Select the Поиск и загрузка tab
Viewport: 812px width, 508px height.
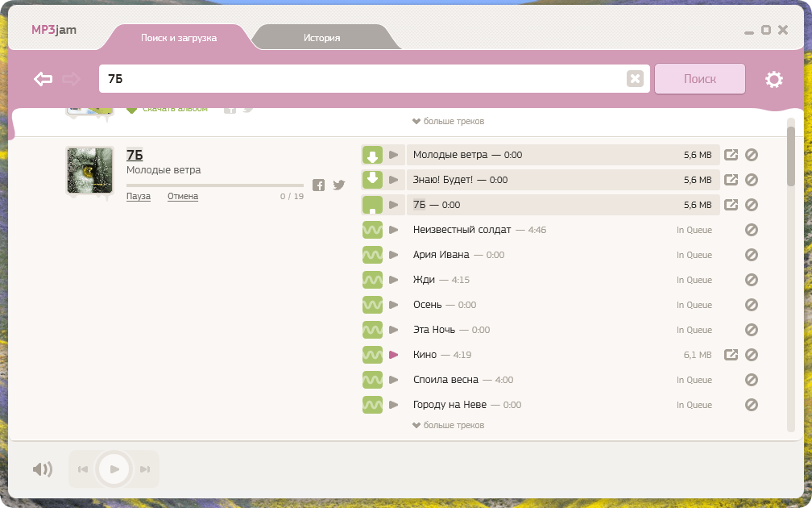[x=179, y=38]
